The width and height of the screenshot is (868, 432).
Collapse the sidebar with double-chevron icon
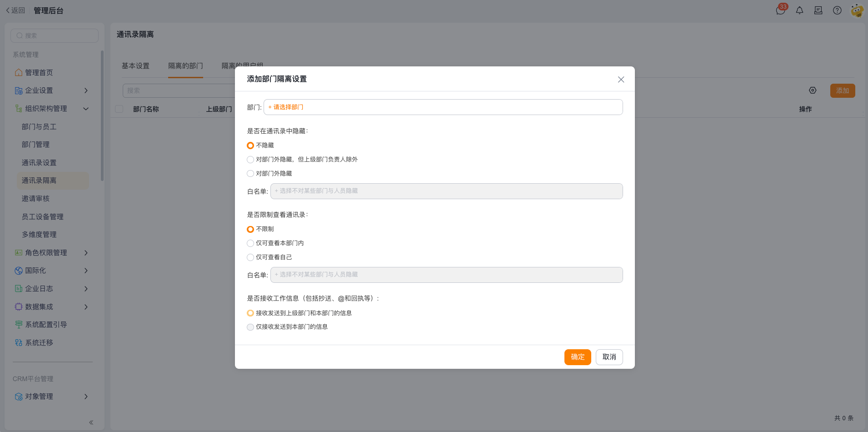(91, 422)
